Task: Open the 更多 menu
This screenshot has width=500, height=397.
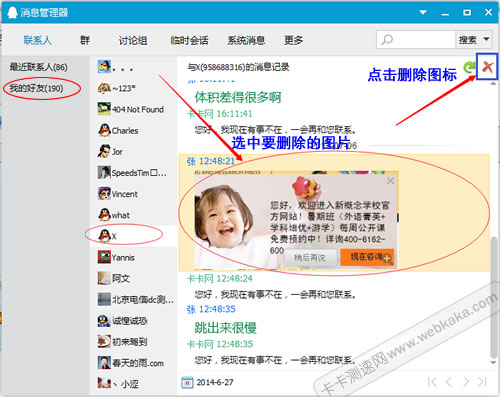Action: pyautogui.click(x=293, y=40)
